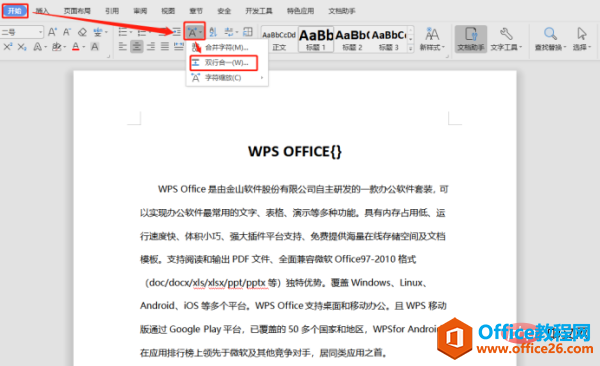This screenshot has height=366, width=600.
Task: Apply distributed alignment
Action: pyautogui.click(x=179, y=47)
